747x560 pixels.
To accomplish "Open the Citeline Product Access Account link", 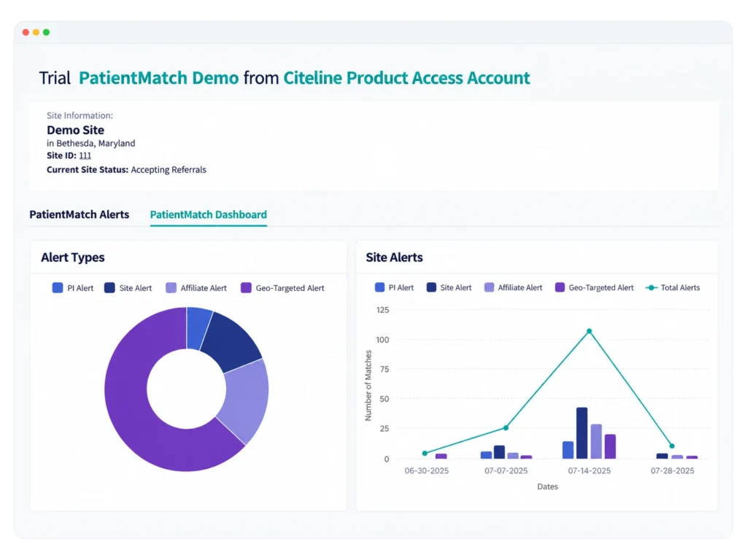I will click(406, 77).
